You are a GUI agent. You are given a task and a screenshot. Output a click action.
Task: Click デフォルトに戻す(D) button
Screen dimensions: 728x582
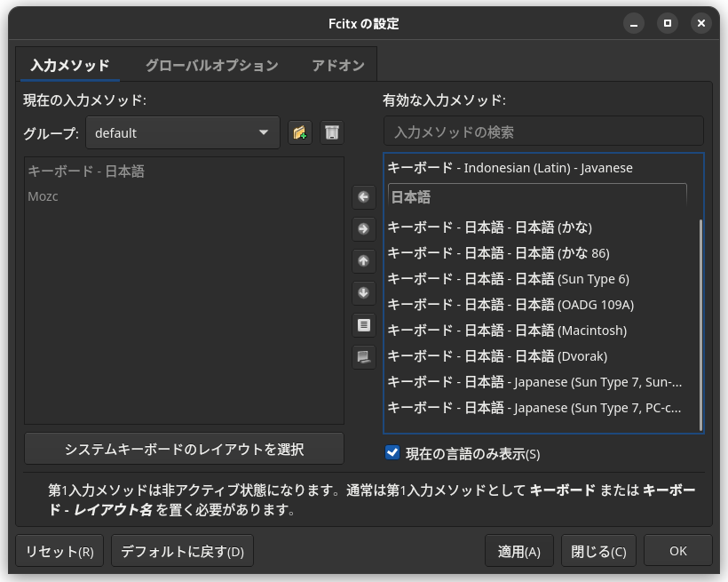coord(183,551)
